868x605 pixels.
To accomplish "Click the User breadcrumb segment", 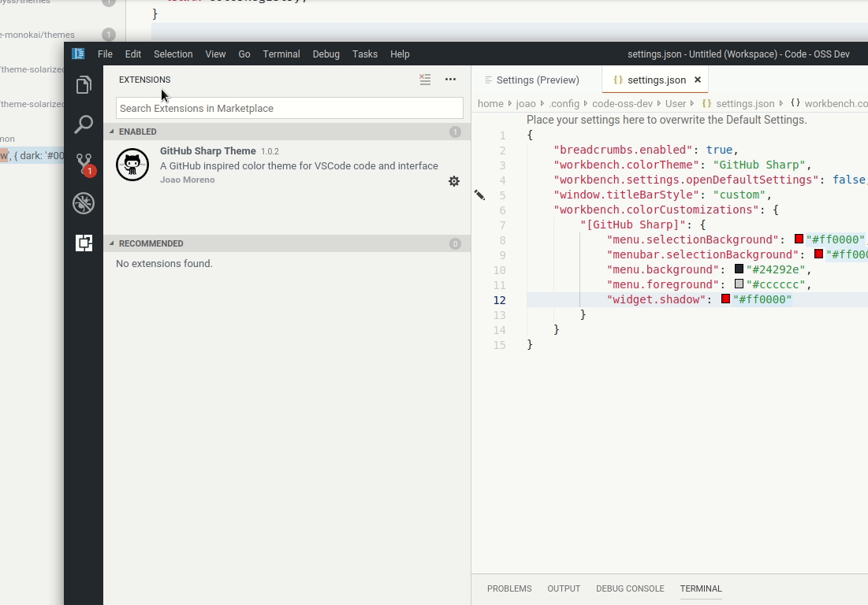I will click(x=676, y=104).
